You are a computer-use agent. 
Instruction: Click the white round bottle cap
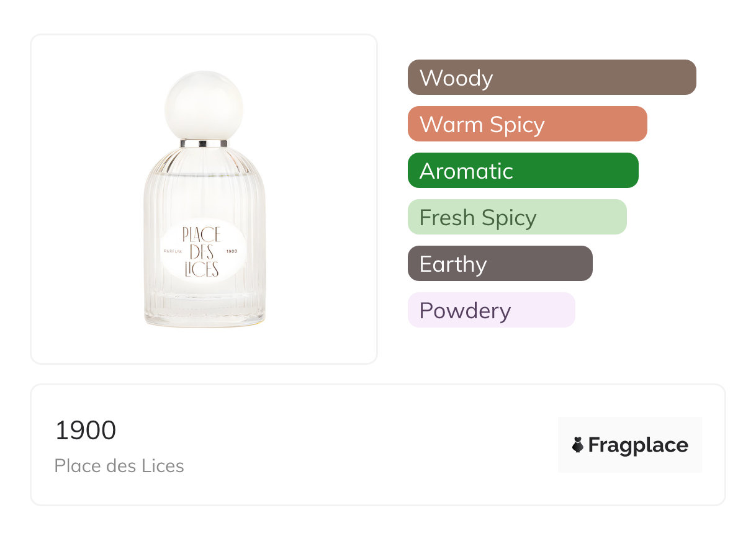[204, 105]
